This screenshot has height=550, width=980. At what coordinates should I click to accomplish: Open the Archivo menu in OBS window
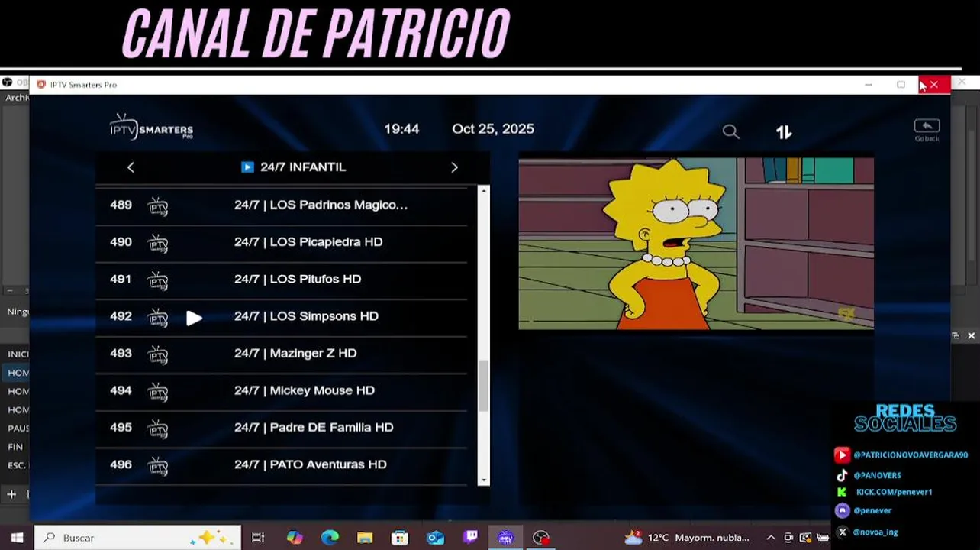point(17,98)
